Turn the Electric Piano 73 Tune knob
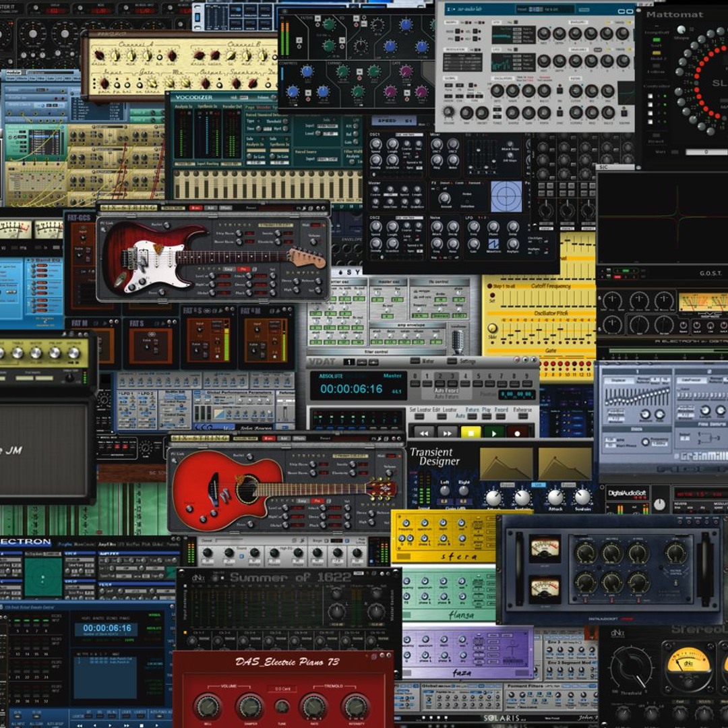 click(x=282, y=707)
